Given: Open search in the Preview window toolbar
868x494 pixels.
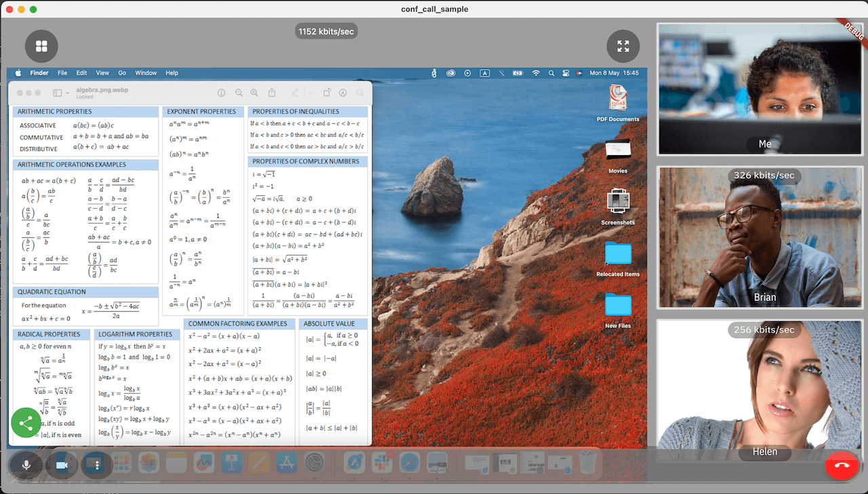Looking at the screenshot, I should point(360,93).
